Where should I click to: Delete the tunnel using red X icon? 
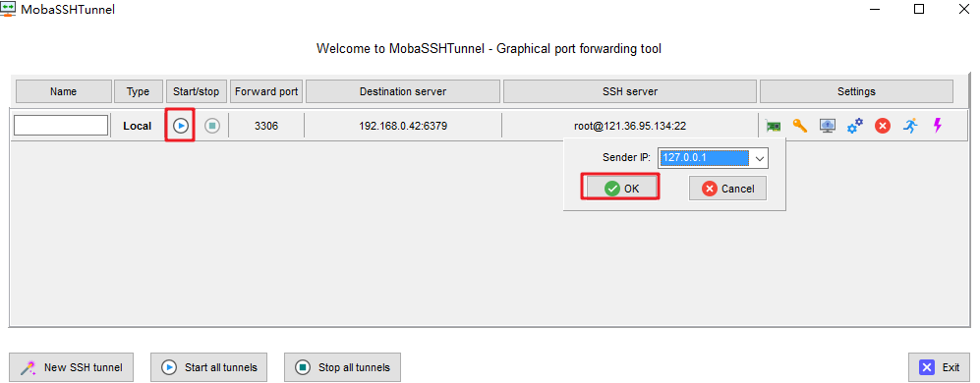[x=883, y=126]
